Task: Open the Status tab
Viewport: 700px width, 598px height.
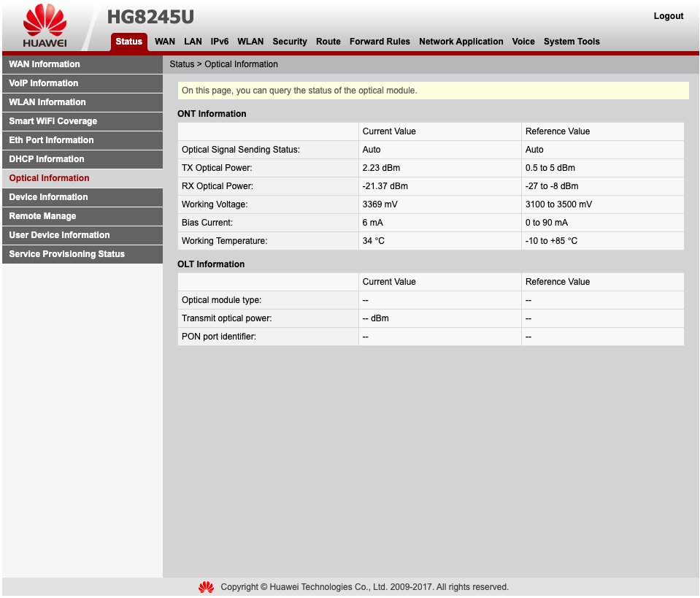Action: [x=128, y=42]
